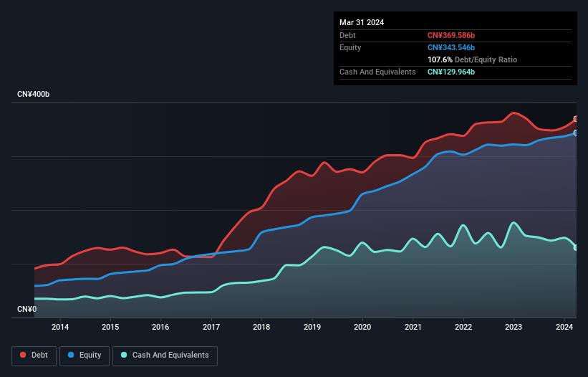The image size is (588, 377).
Task: Toggle the Equity series legend button
Action: [85, 355]
